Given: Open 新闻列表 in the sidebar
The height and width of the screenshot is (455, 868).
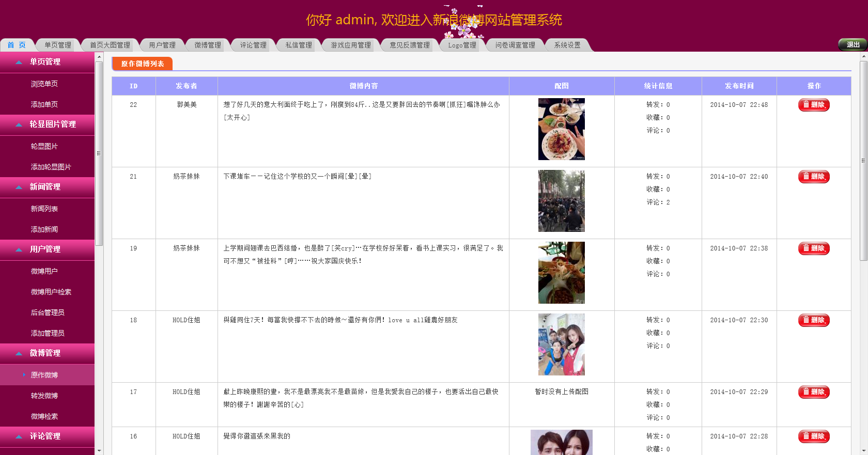Looking at the screenshot, I should [44, 209].
